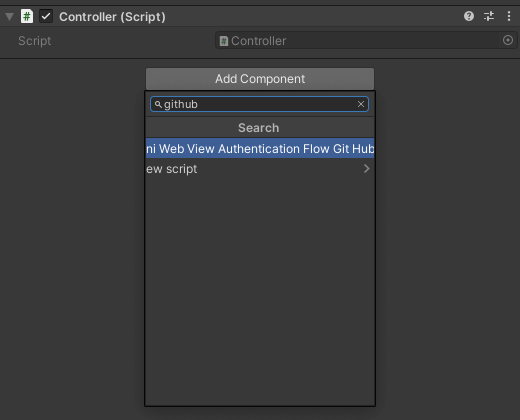Click the empty area of the component dropdown

tap(260, 292)
